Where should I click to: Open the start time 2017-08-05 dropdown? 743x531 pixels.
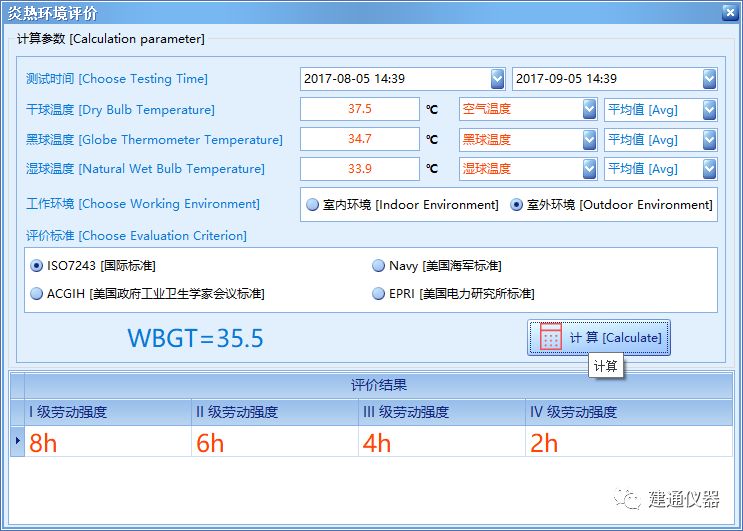pyautogui.click(x=497, y=79)
